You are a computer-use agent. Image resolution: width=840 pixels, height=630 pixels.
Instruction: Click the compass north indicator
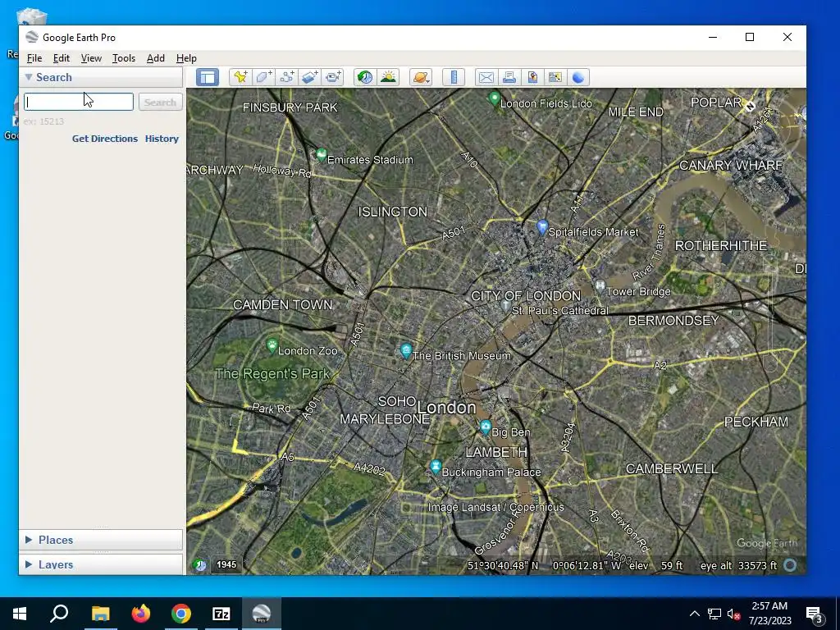click(x=750, y=106)
